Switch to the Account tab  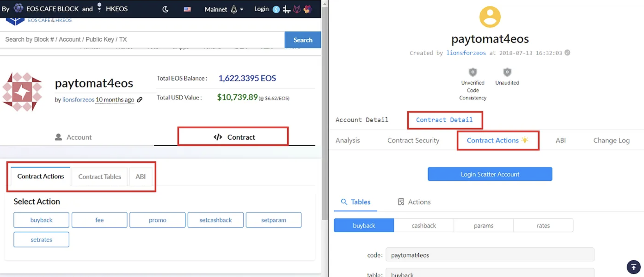(73, 137)
